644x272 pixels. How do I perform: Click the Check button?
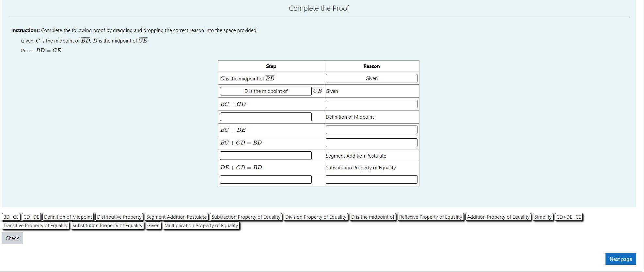pos(12,238)
